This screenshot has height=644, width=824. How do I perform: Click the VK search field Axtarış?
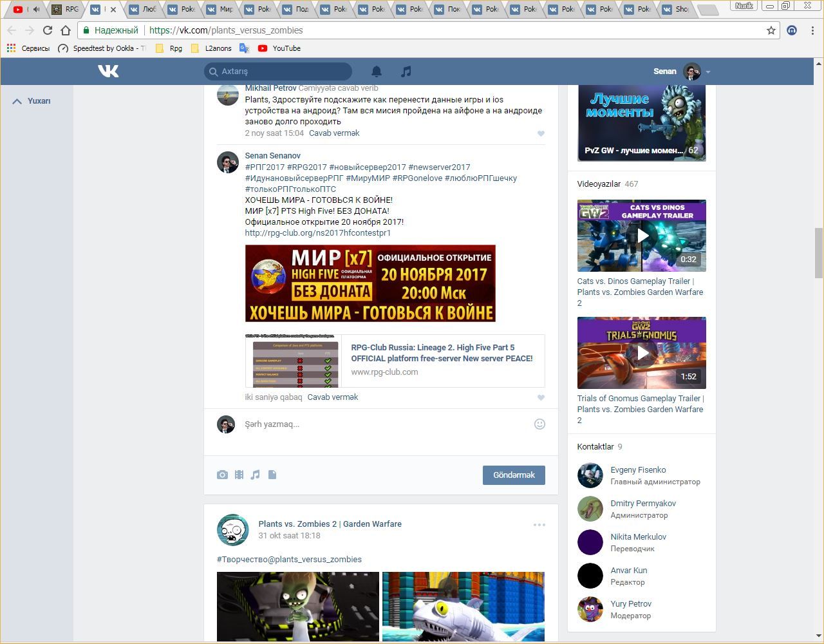(278, 71)
